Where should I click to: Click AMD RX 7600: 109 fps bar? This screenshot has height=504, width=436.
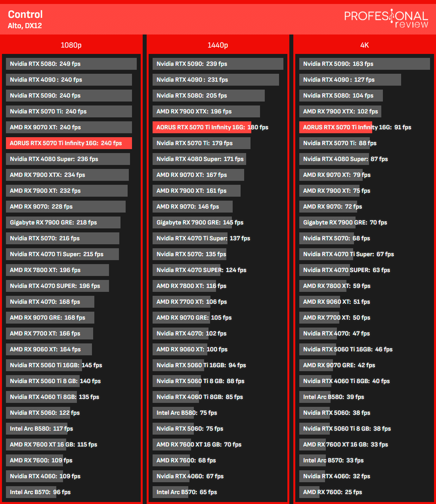pos(34,460)
